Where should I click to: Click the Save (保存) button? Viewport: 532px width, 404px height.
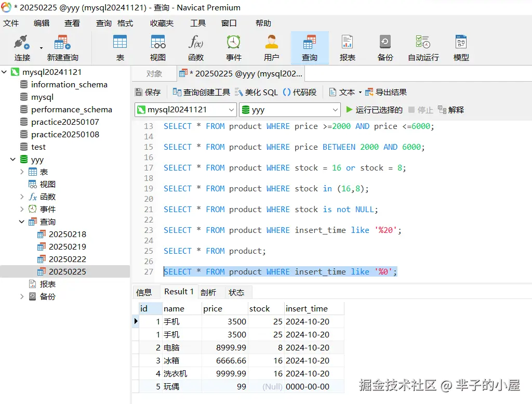tap(148, 92)
